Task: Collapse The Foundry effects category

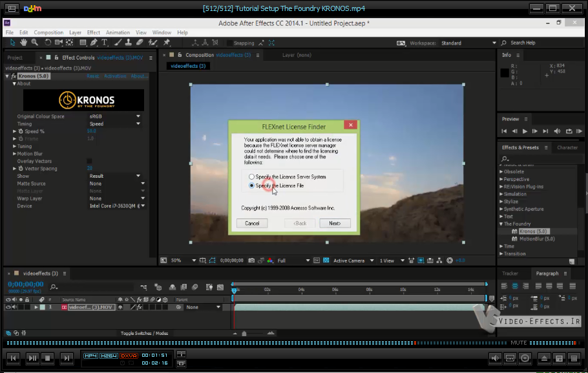Action: tap(501, 224)
